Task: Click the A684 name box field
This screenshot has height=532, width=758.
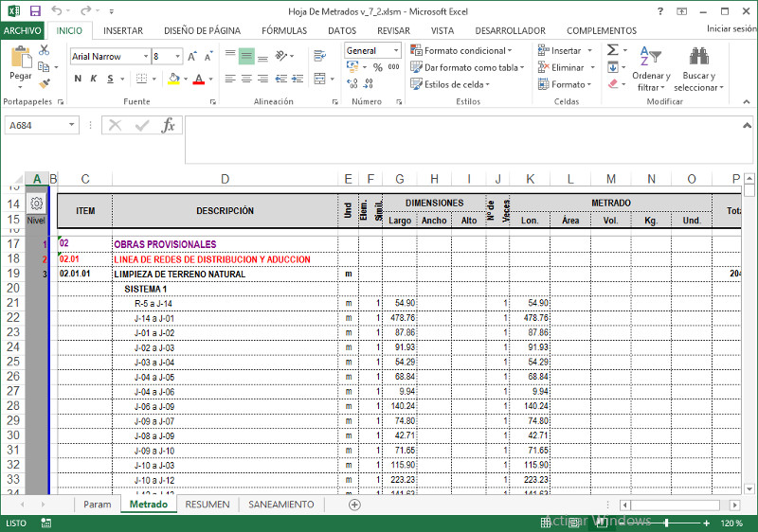Action: coord(36,125)
